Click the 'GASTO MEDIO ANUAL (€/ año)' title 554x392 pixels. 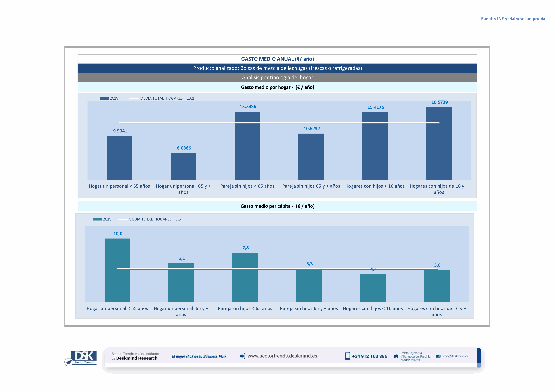pyautogui.click(x=277, y=59)
